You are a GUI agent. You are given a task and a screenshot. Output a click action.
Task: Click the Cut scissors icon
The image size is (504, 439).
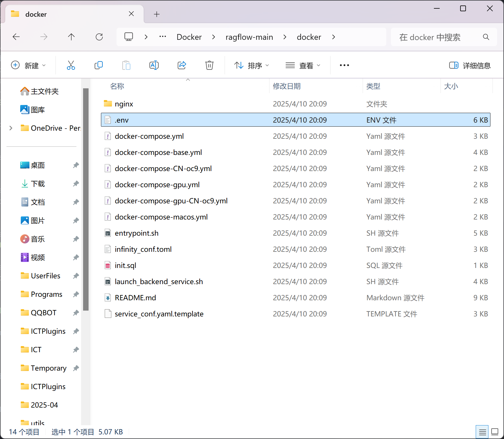click(x=71, y=65)
